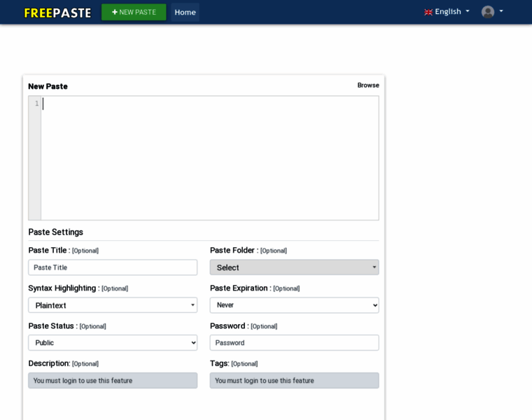This screenshot has height=420, width=532.
Task: Open the Paste Status Public dropdown
Action: (113, 343)
